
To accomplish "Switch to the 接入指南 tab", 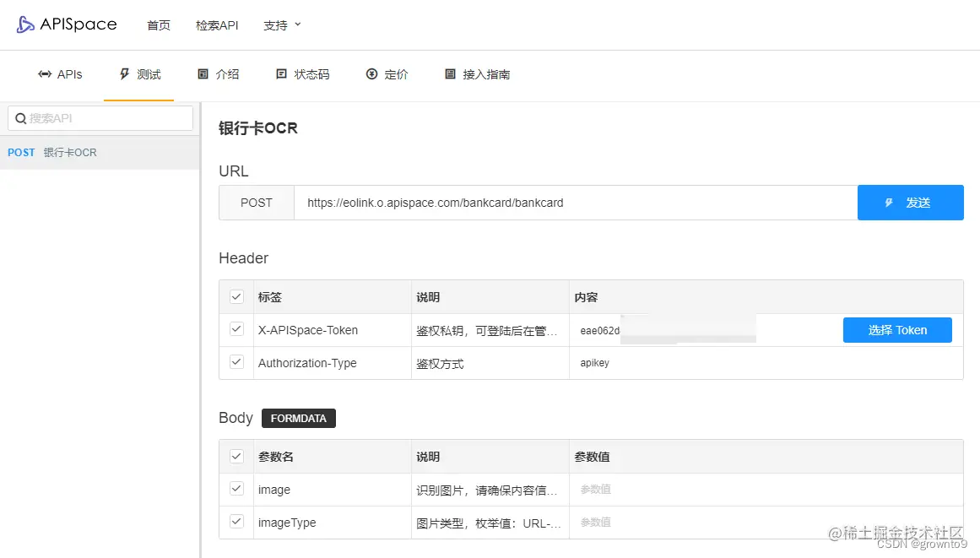I will [478, 74].
